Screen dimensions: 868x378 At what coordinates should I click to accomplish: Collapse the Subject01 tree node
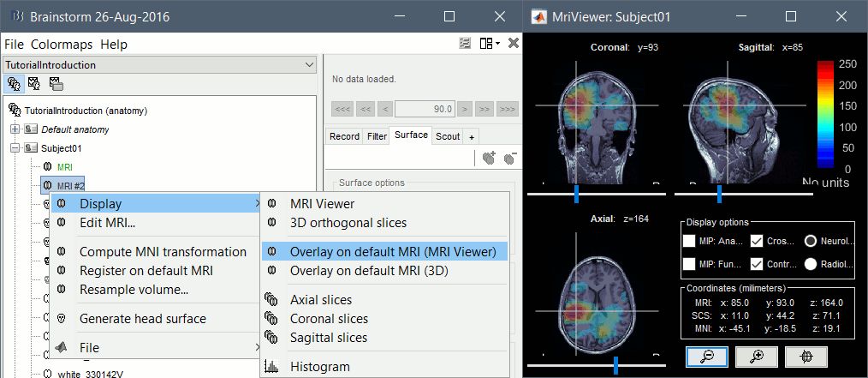coord(15,148)
